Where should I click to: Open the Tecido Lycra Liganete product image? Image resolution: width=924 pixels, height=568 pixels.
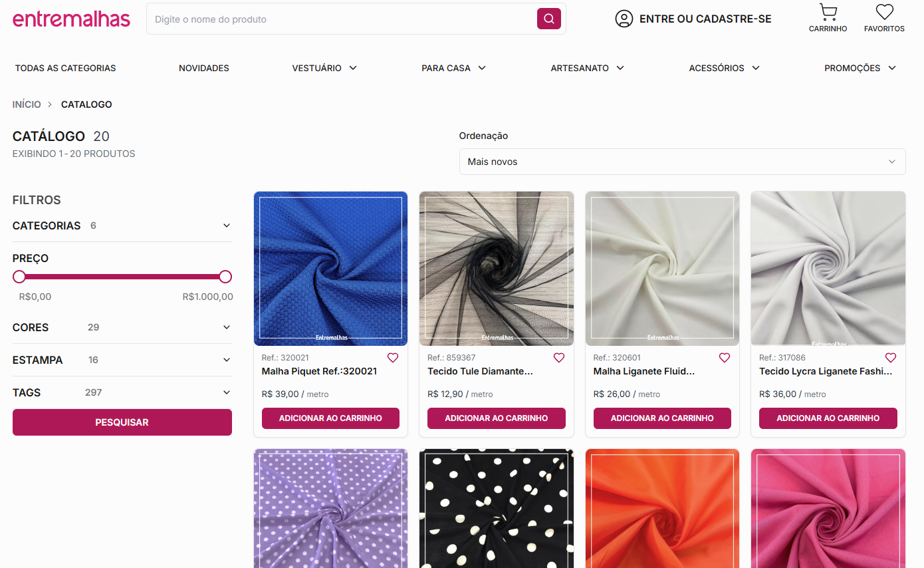828,269
